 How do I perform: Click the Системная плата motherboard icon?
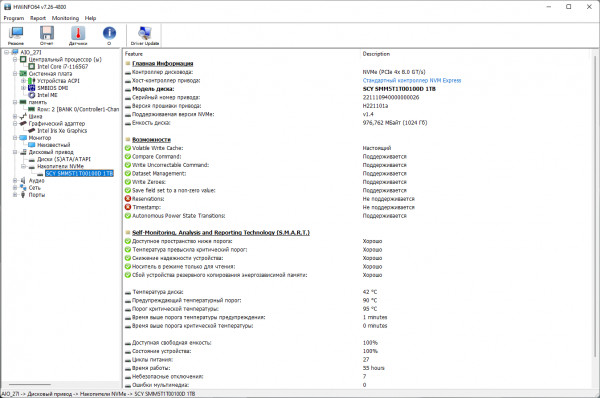(23, 73)
